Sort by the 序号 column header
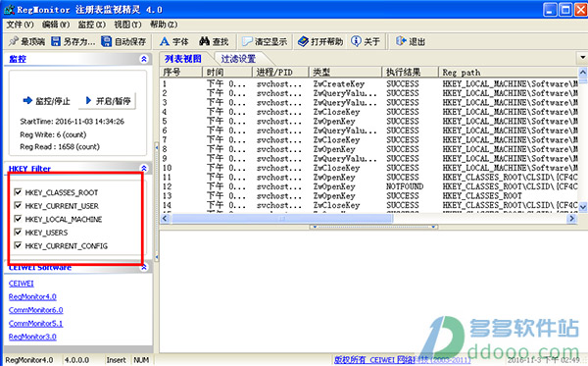 click(181, 72)
